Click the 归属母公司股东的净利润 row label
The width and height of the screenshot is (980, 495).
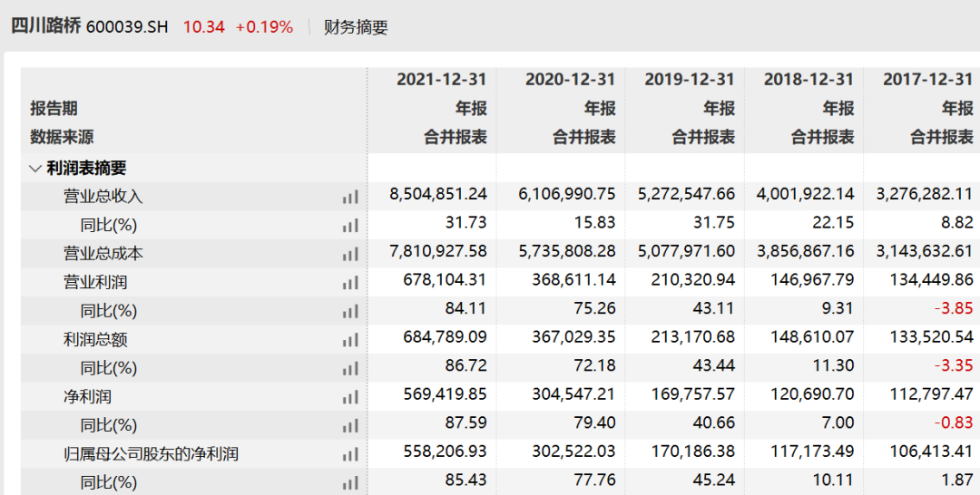pyautogui.click(x=151, y=454)
